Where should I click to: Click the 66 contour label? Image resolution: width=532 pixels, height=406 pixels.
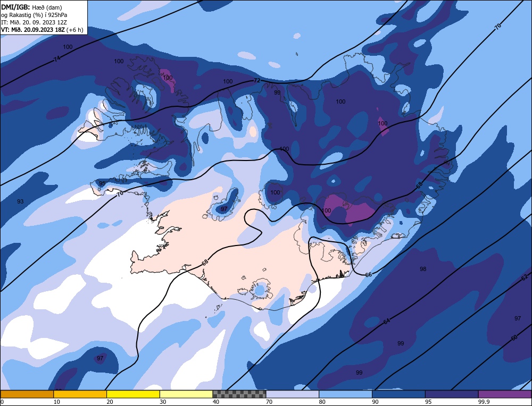point(369,275)
